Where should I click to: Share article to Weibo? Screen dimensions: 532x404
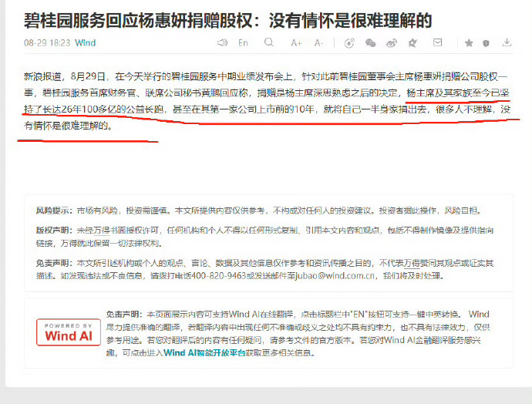coord(392,42)
